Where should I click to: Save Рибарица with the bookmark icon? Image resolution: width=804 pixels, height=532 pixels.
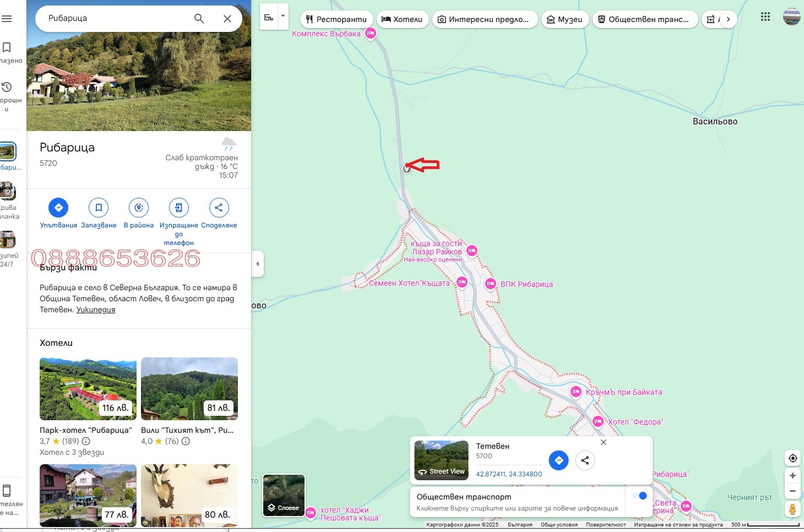[x=99, y=208]
